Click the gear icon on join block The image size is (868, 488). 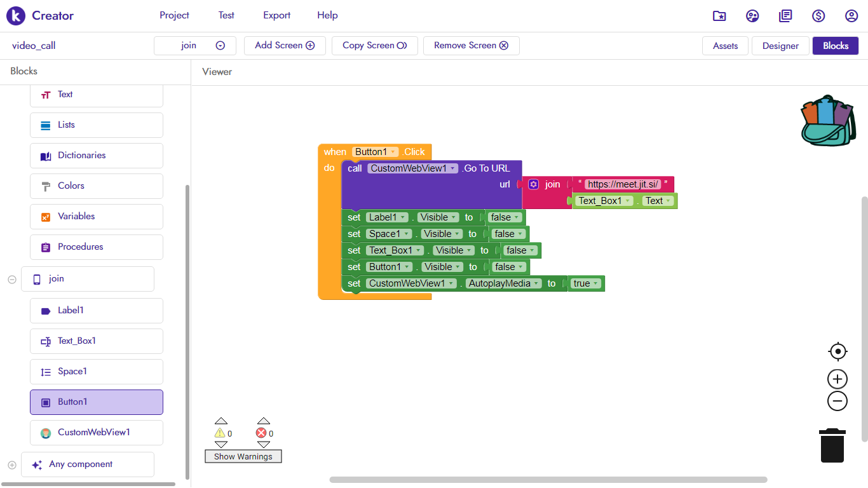534,184
